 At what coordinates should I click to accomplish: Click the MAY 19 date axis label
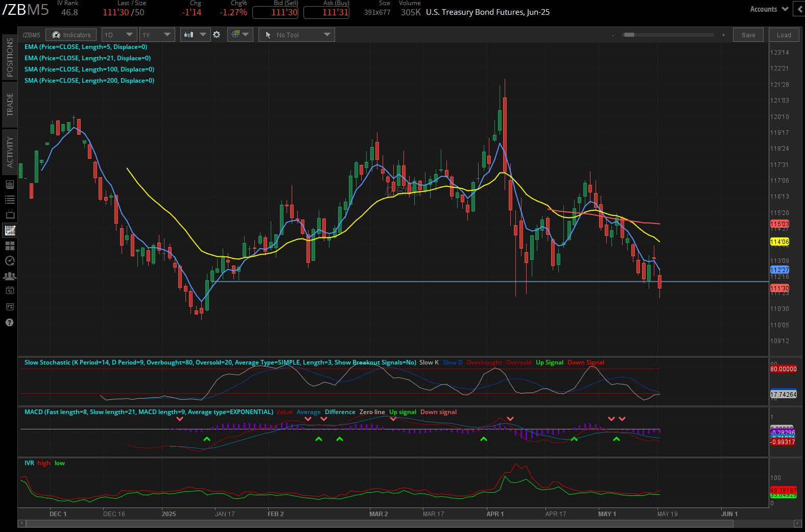667,514
